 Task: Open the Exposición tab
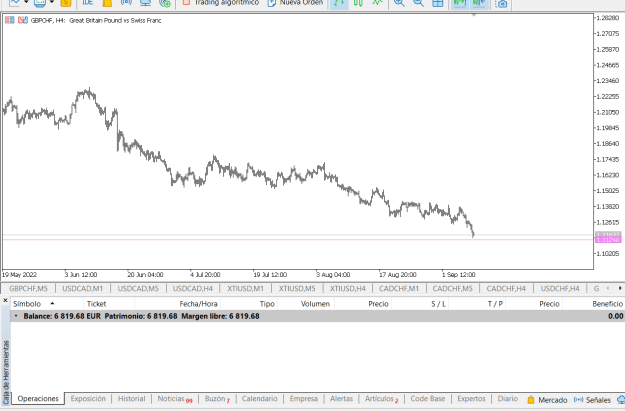click(88, 399)
